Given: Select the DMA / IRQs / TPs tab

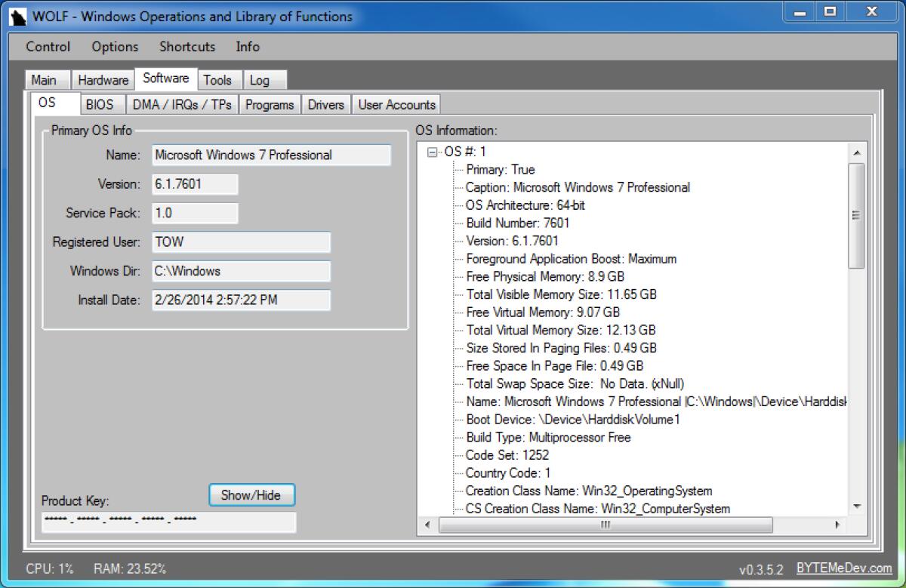Looking at the screenshot, I should click(x=182, y=104).
